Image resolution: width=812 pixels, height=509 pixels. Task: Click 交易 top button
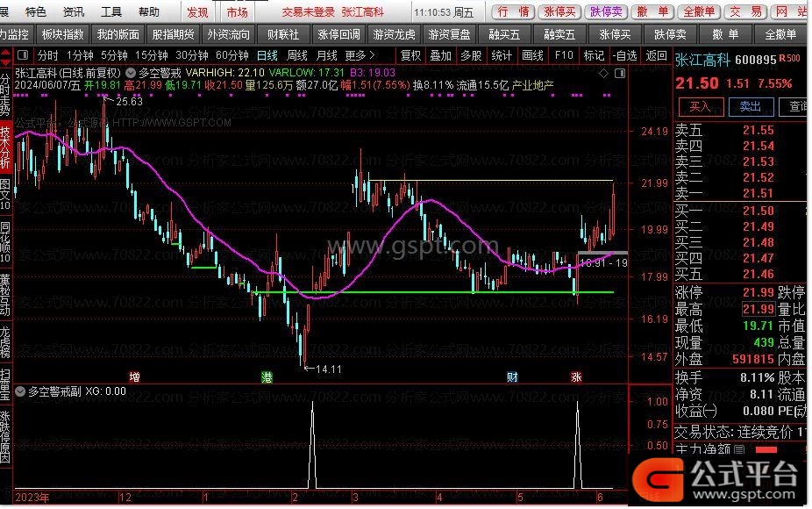[x=745, y=11]
